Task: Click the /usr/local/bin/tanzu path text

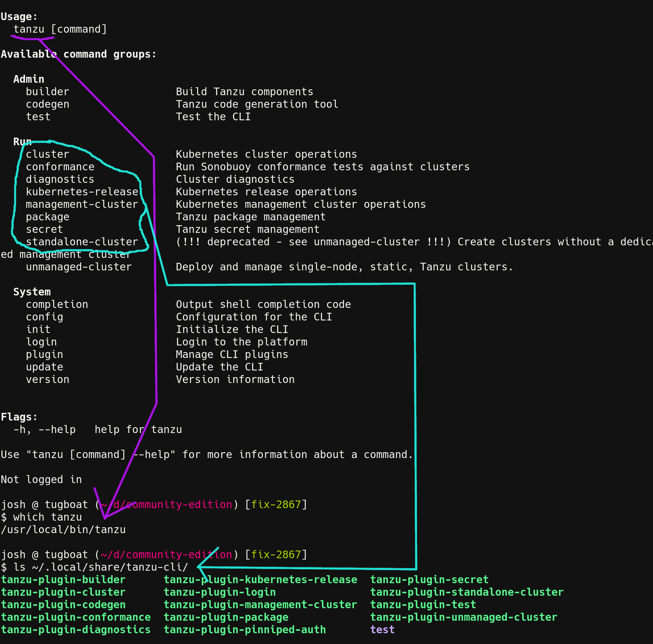Action: 63,529
